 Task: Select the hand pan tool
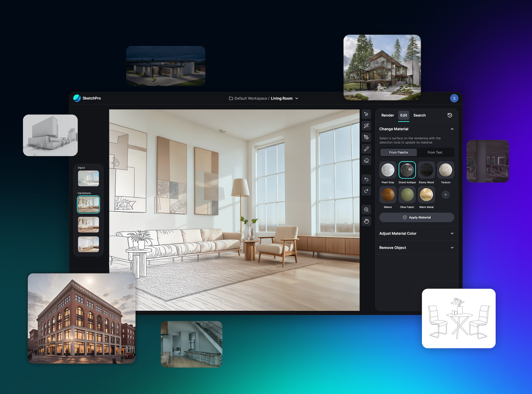click(x=366, y=221)
